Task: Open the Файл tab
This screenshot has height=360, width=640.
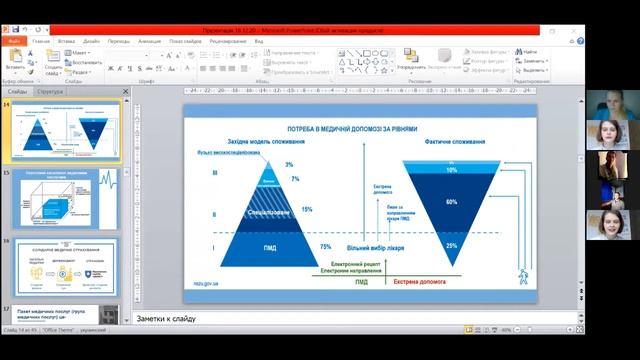Action: [x=14, y=41]
